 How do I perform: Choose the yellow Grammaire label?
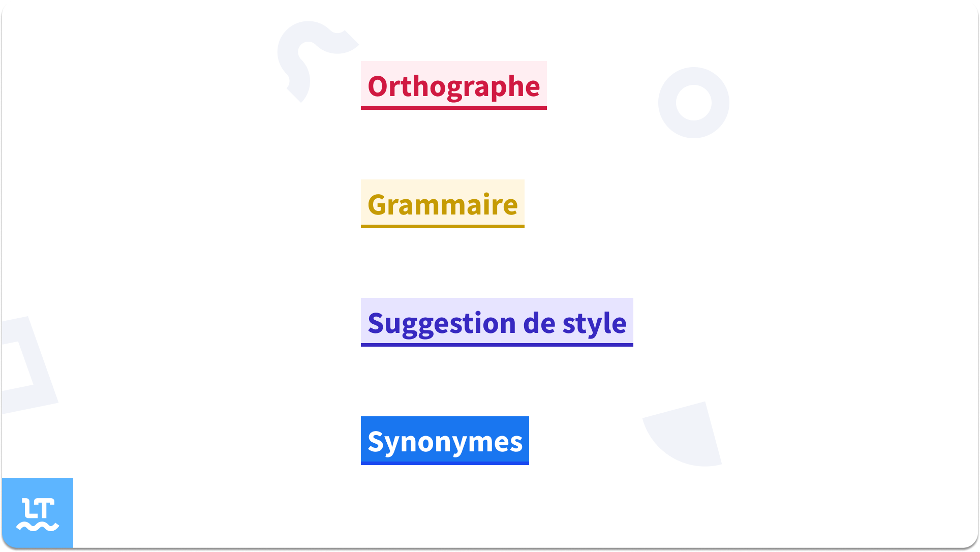click(x=443, y=204)
